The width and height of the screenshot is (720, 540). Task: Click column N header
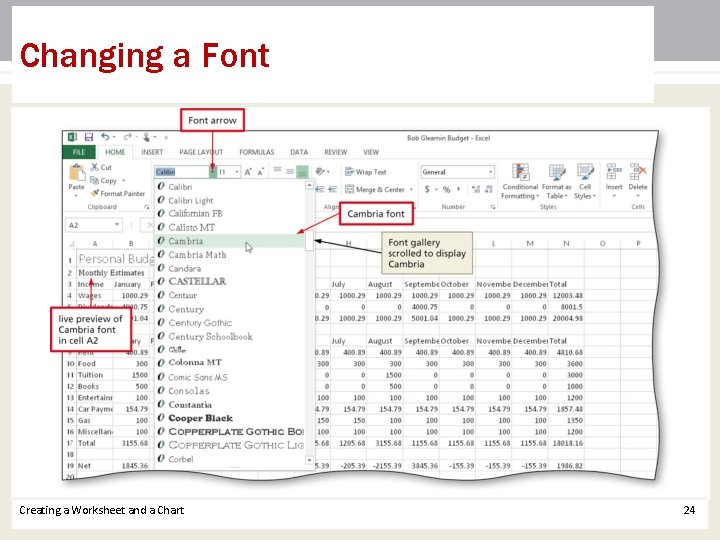[x=566, y=243]
